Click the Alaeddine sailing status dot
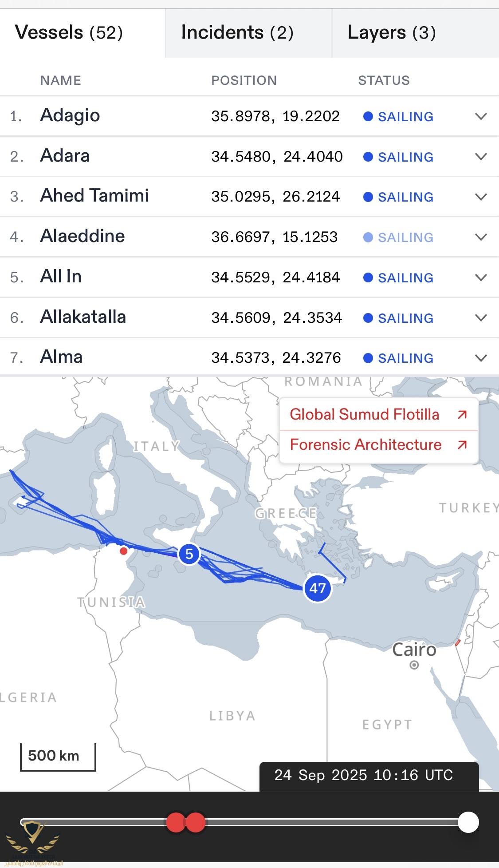 368,237
